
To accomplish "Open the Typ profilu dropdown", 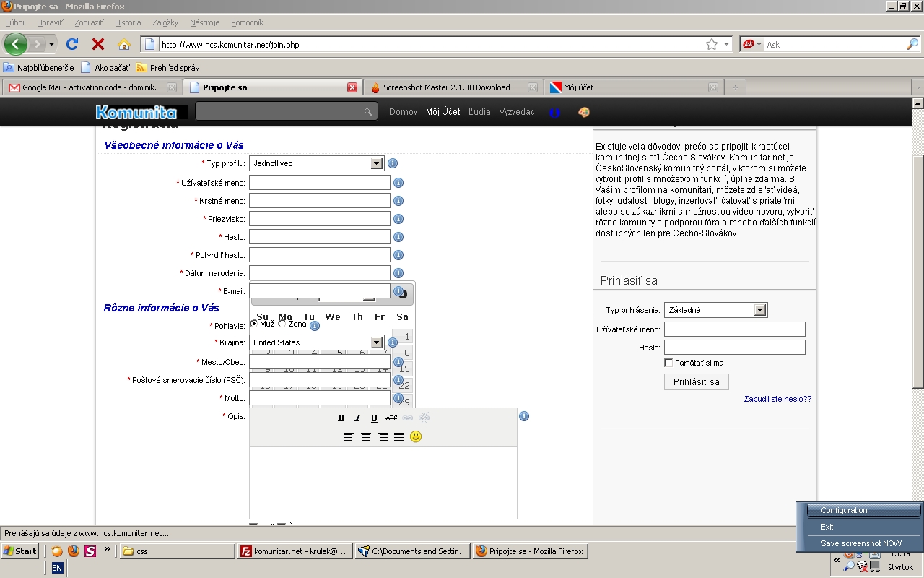I will click(x=376, y=163).
